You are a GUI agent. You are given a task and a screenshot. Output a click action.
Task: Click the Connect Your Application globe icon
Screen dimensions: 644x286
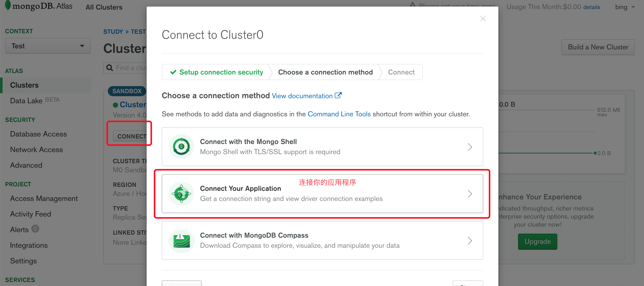181,194
